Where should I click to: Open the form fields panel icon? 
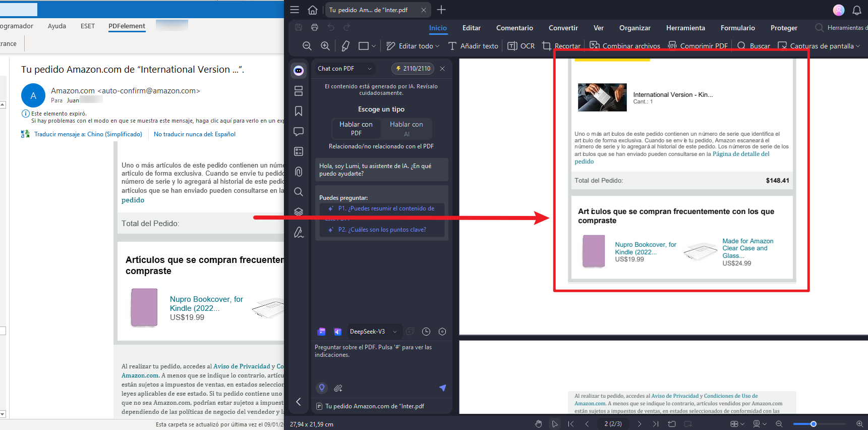point(299,151)
